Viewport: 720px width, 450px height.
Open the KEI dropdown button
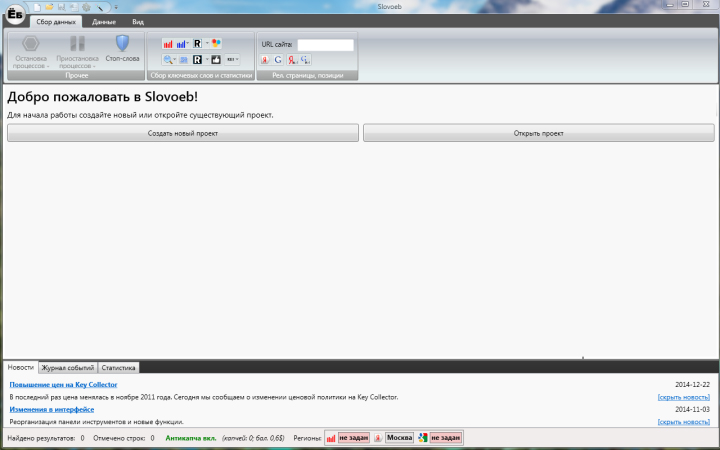[x=233, y=59]
